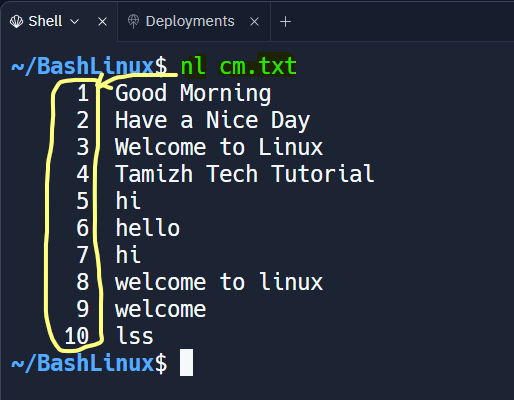
Task: Click the Shell tab shell icon
Action: click(x=16, y=22)
